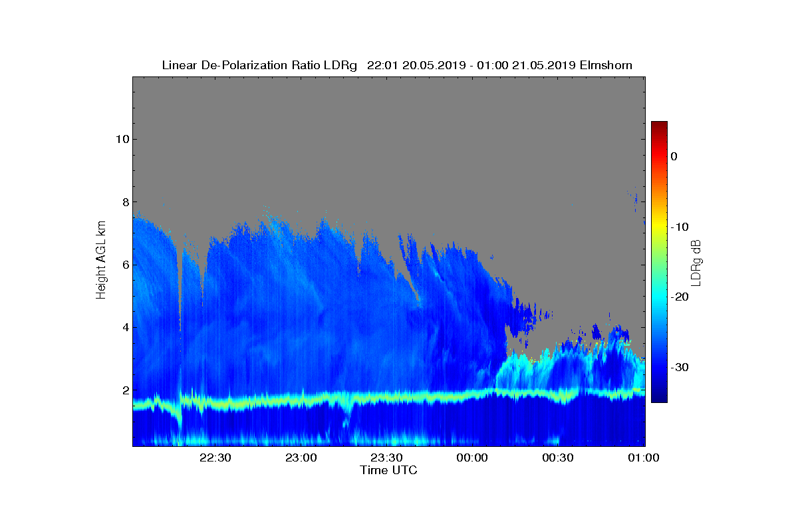The width and height of the screenshot is (798, 532).
Task: Click the colorbar tick label '0'
Action: (x=674, y=156)
